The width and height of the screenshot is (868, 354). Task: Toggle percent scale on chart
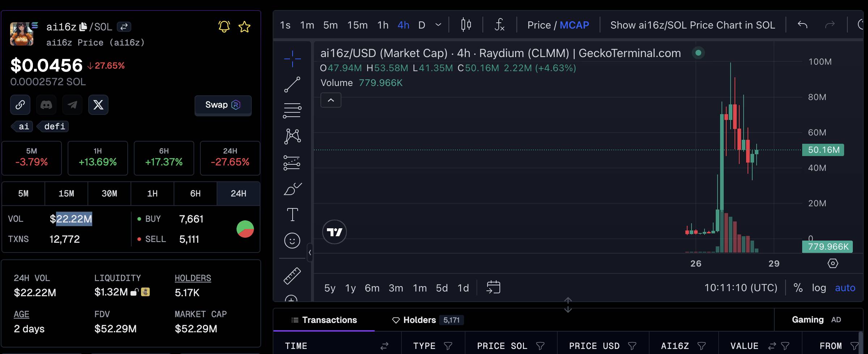tap(798, 288)
